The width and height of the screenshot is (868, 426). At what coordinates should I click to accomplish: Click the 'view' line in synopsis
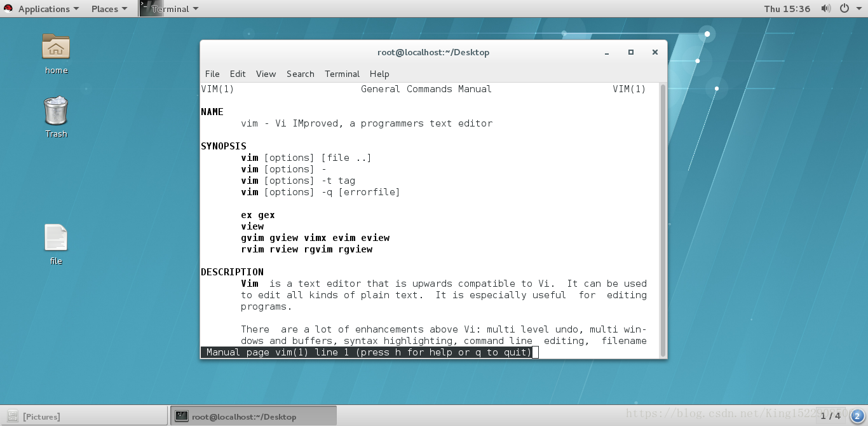[x=252, y=226]
